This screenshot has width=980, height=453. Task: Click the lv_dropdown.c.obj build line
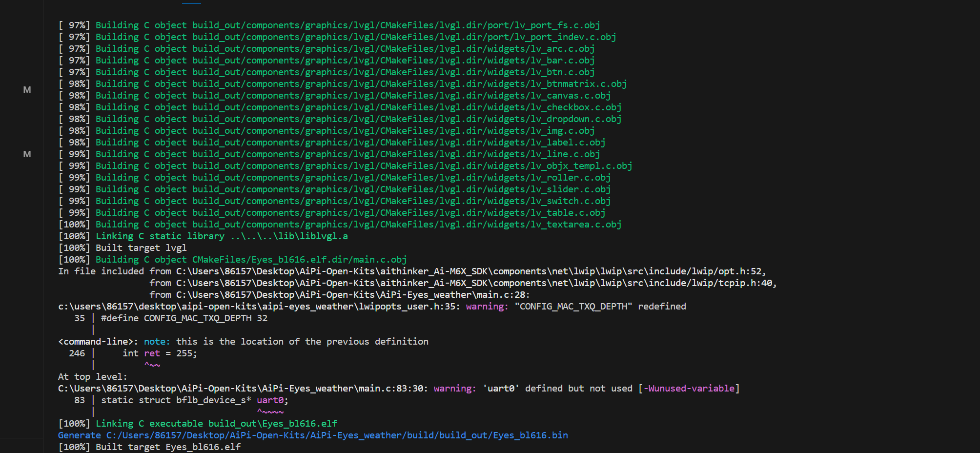(x=340, y=119)
